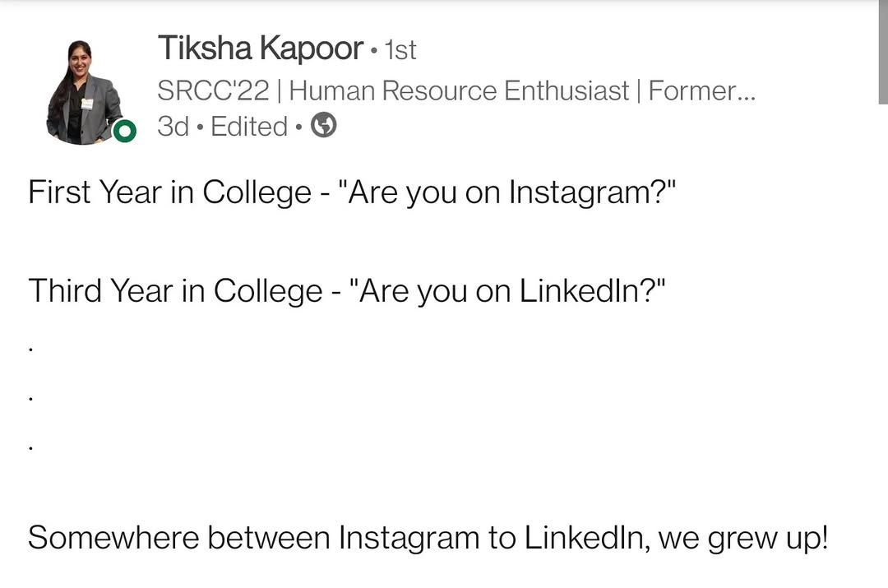Click the 1st connection degree label
This screenshot has height=588, width=888.
click(x=400, y=50)
